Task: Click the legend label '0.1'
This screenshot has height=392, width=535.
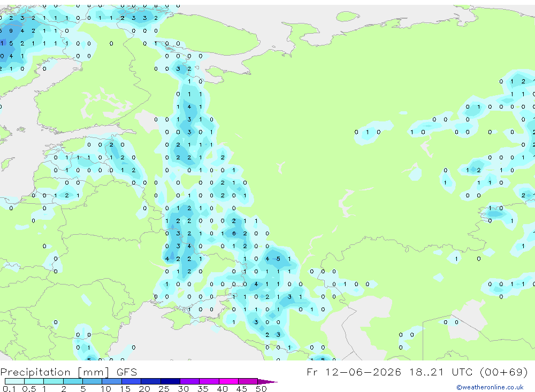Action: [x=9, y=389]
